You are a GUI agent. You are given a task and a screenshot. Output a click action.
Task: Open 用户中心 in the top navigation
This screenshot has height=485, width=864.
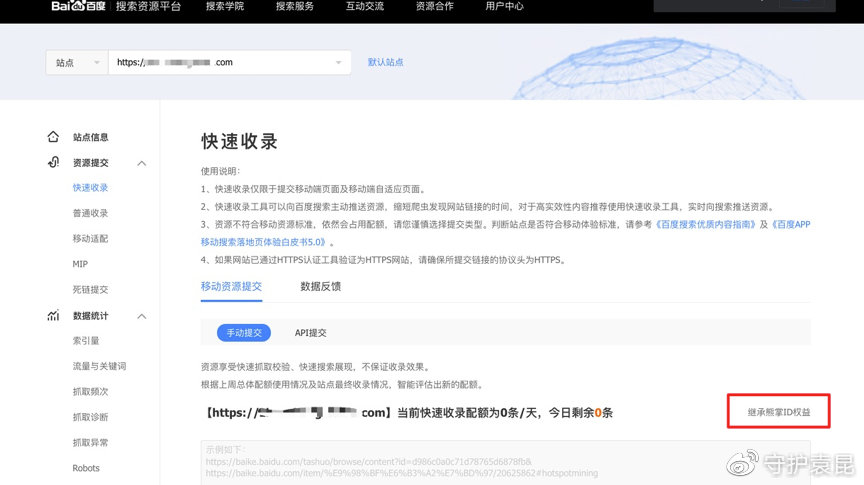pyautogui.click(x=504, y=6)
